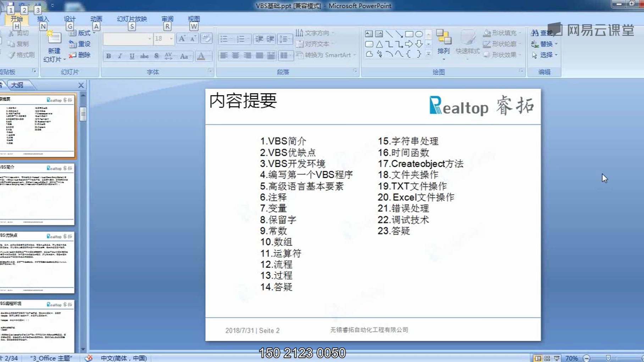Viewport: 644px width, 362px height.
Task: Clear formatting icon in font group
Action: (206, 39)
